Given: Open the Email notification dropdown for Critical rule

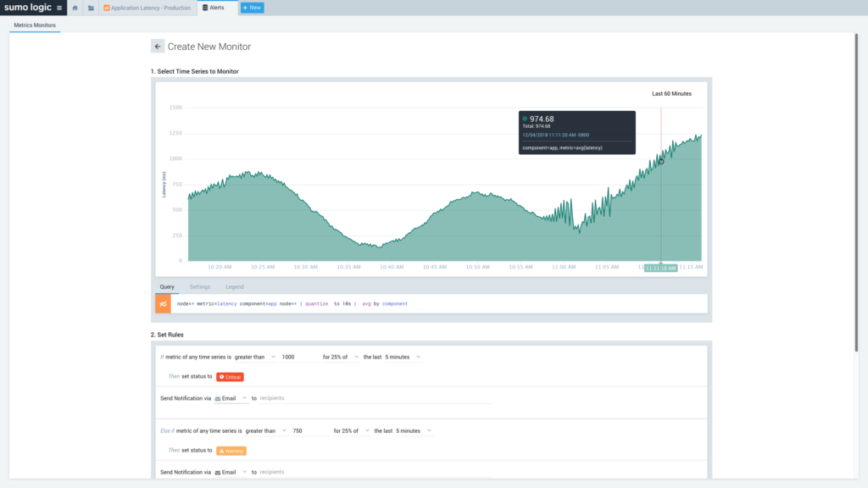Looking at the screenshot, I should coord(231,397).
